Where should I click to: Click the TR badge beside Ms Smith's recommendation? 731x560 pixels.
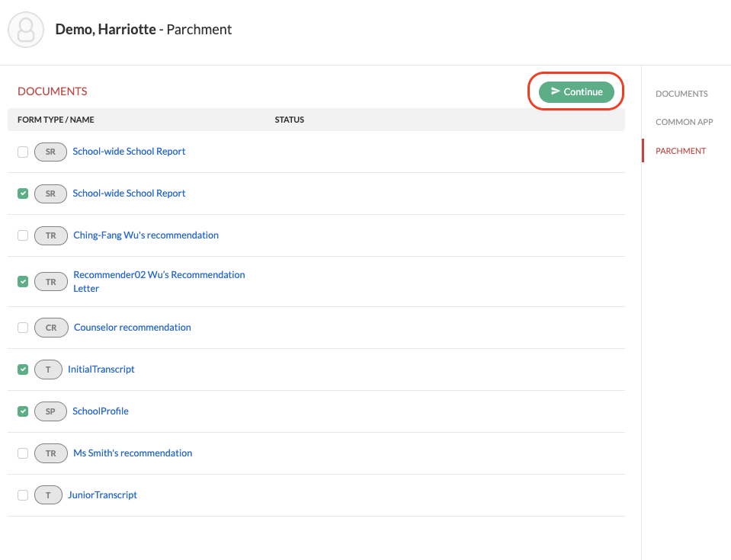coord(51,453)
